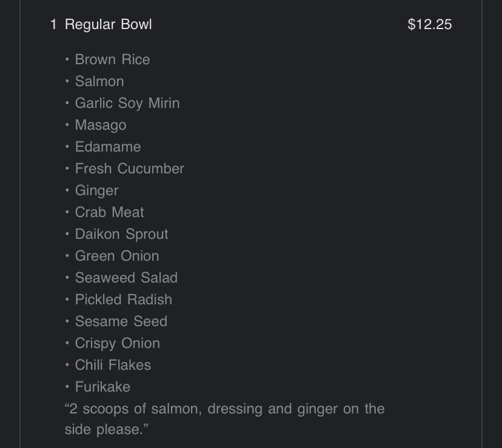The image size is (502, 448).
Task: Click the Sesame Seed entry
Action: point(121,321)
